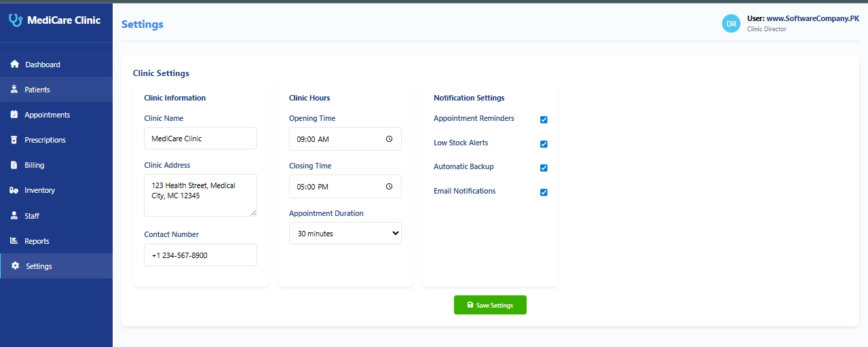The image size is (868, 347).
Task: Click the Notification Settings heading
Action: [x=469, y=98]
